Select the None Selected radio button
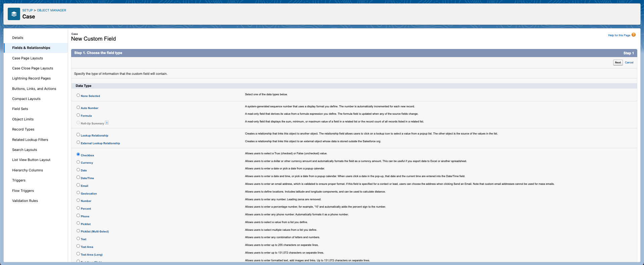644x265 pixels. 78,95
